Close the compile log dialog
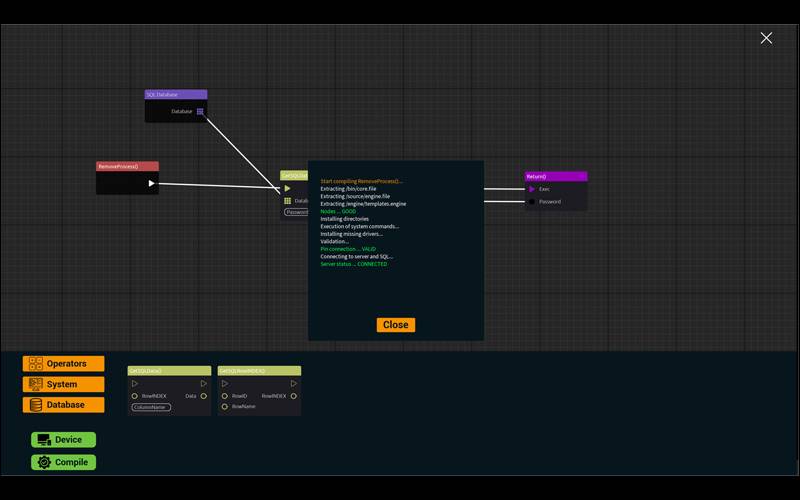The height and width of the screenshot is (500, 800). (395, 325)
